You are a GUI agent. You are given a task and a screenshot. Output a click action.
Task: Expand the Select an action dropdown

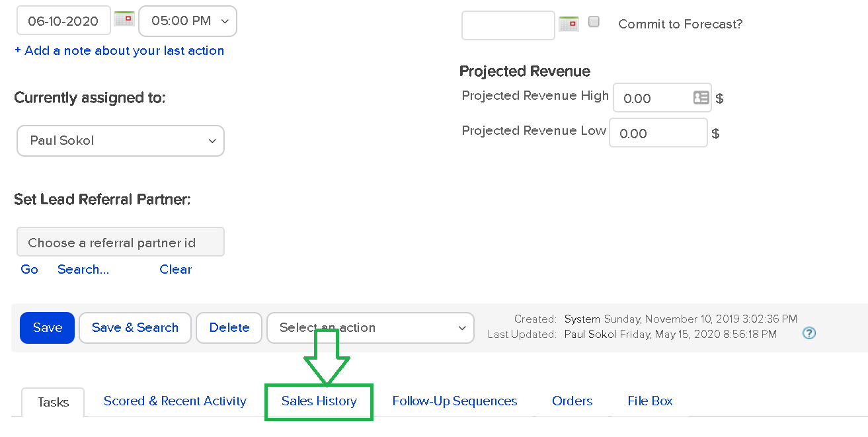[370, 327]
